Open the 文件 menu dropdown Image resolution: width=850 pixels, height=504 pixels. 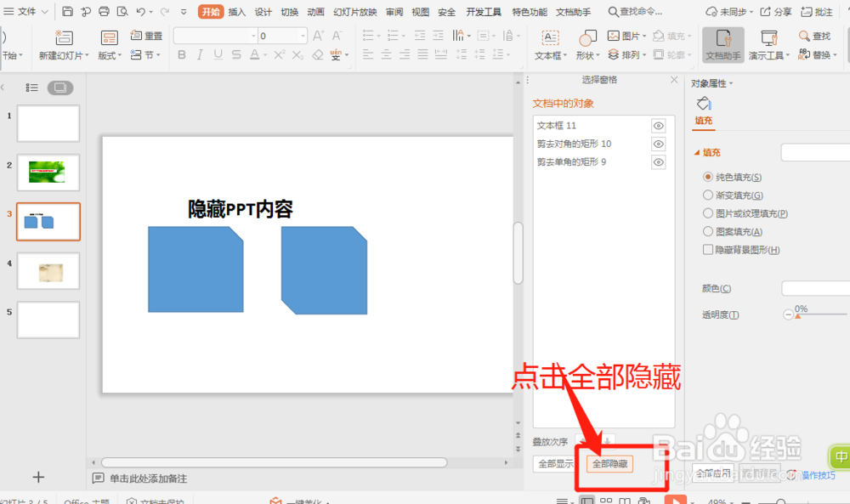coord(26,11)
